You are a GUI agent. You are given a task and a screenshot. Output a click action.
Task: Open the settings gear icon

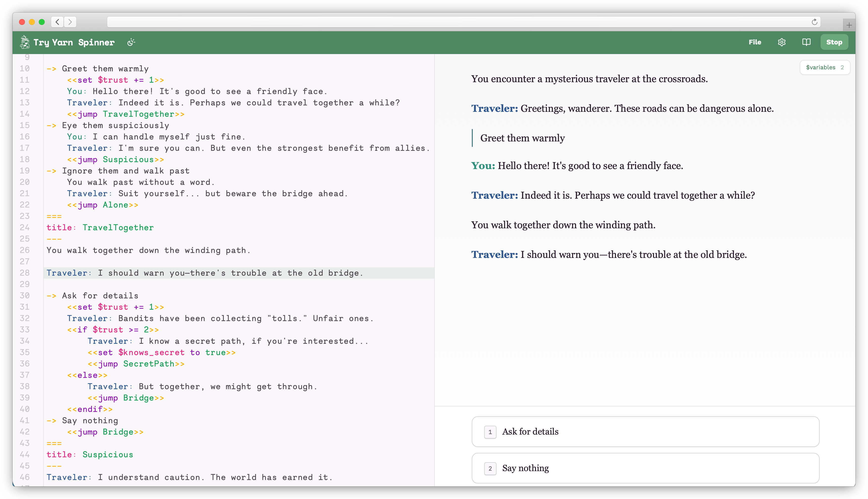pos(782,42)
